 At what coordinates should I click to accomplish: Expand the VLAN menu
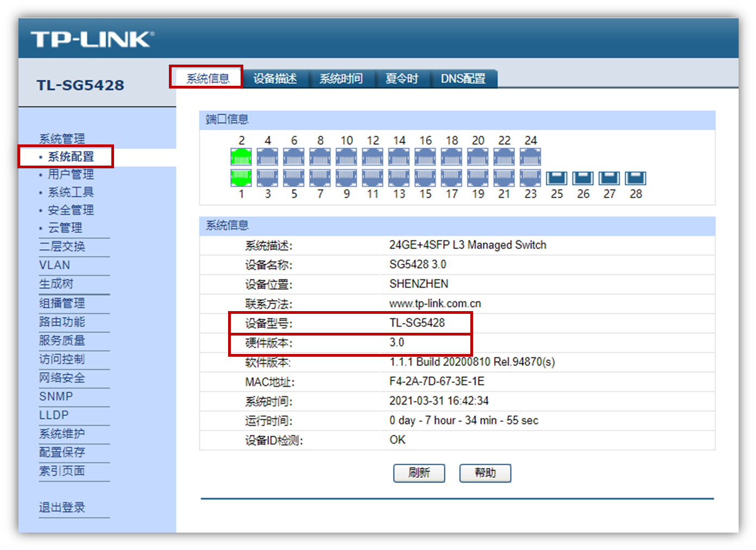click(x=54, y=265)
